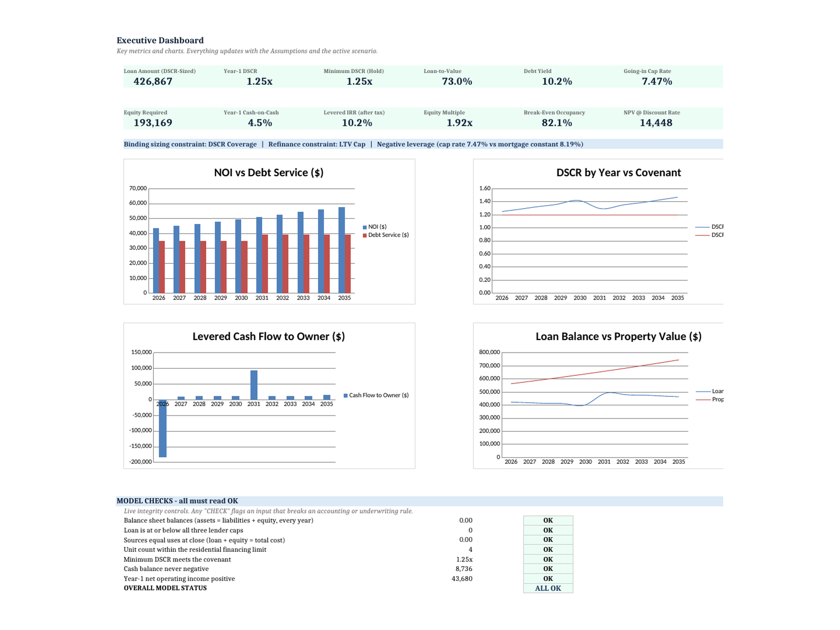The image size is (840, 630).
Task: Select Year-1 net operating income positive label
Action: [179, 579]
